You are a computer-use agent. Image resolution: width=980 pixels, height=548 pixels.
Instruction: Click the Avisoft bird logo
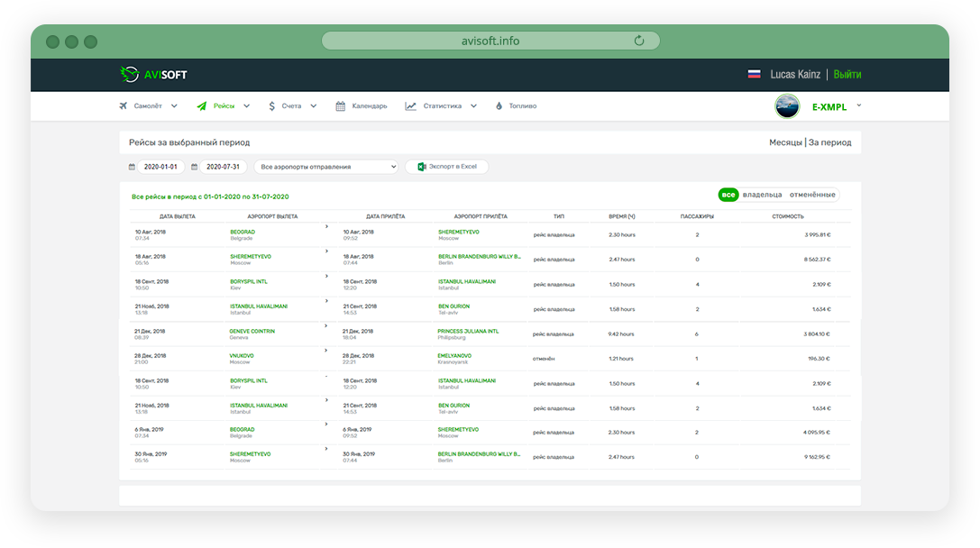(x=130, y=74)
